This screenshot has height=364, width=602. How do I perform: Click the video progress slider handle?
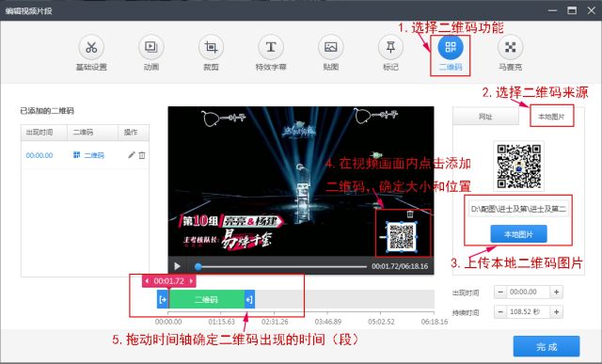(198, 266)
